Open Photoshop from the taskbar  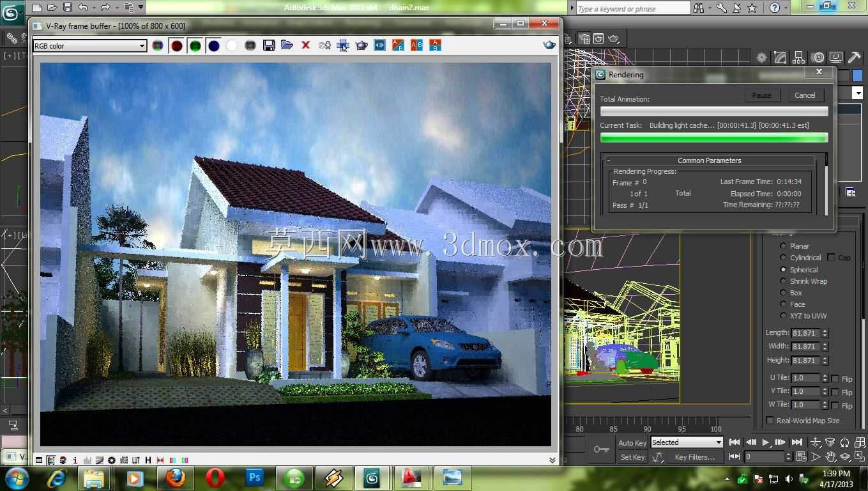point(255,478)
